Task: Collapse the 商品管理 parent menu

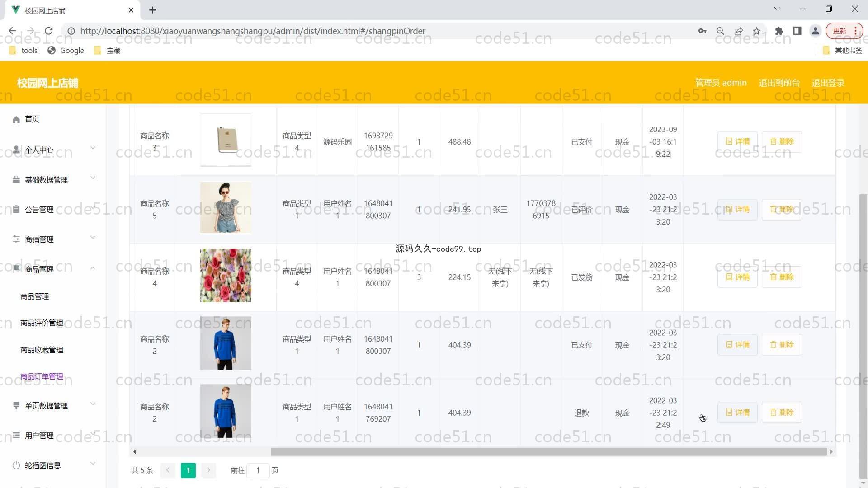Action: point(53,269)
